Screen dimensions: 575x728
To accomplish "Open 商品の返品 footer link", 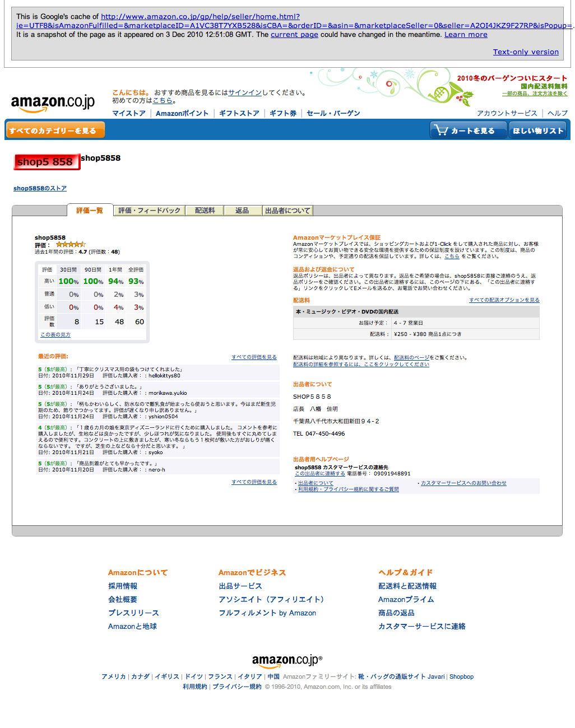I will 396,613.
